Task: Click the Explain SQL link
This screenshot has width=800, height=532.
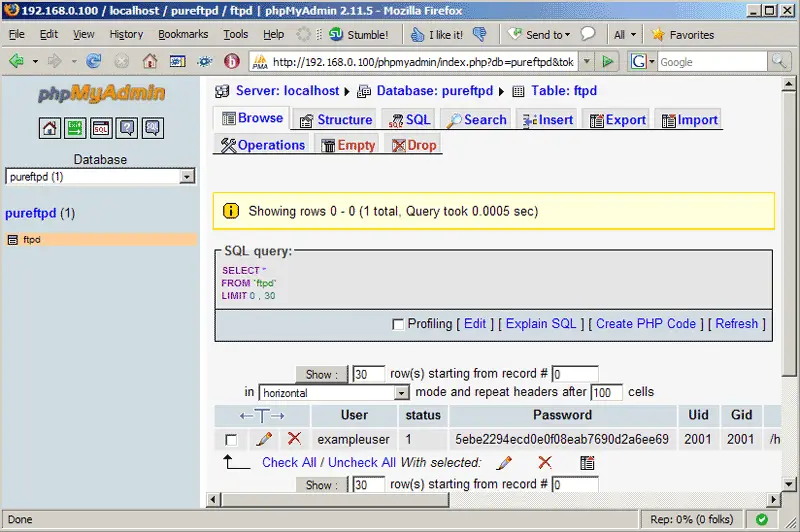Action: (x=541, y=324)
